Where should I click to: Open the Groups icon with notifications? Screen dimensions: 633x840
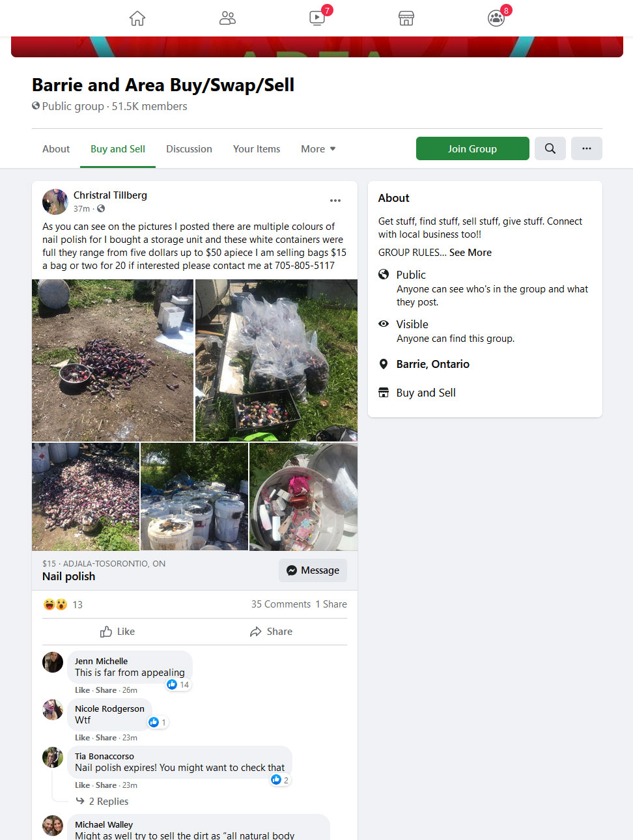(x=496, y=18)
